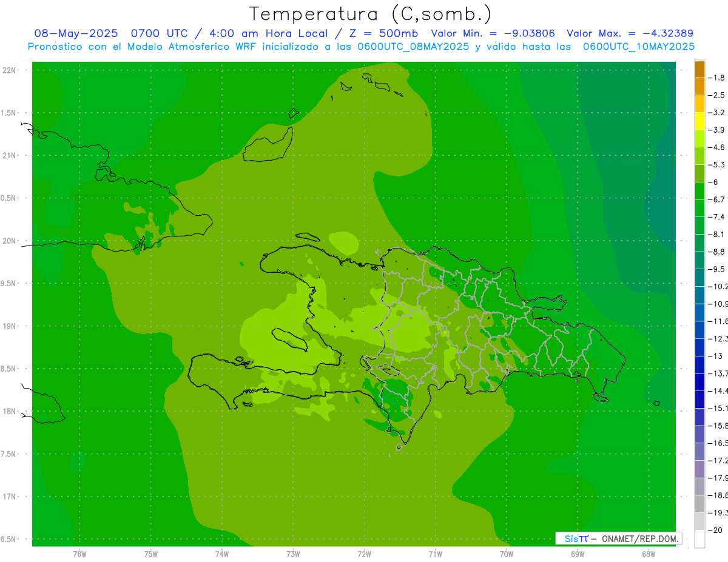Pick the swatch between -8.8 and -9.5
The image size is (728, 562).
pos(699,261)
